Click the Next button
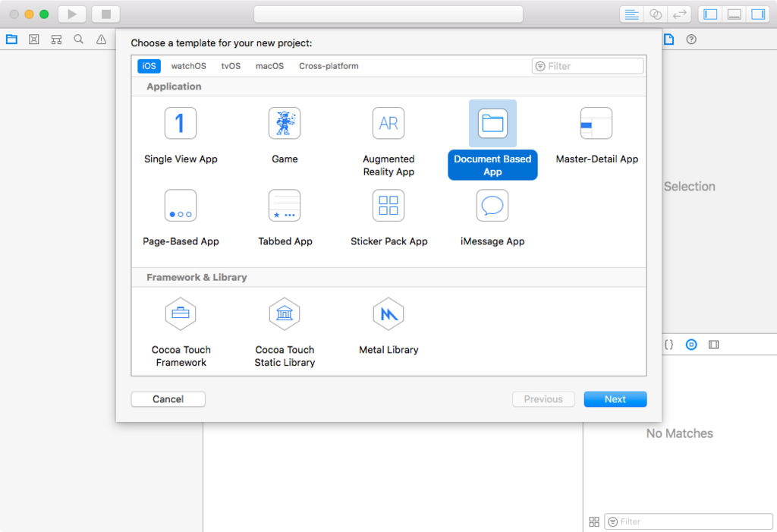 point(615,399)
